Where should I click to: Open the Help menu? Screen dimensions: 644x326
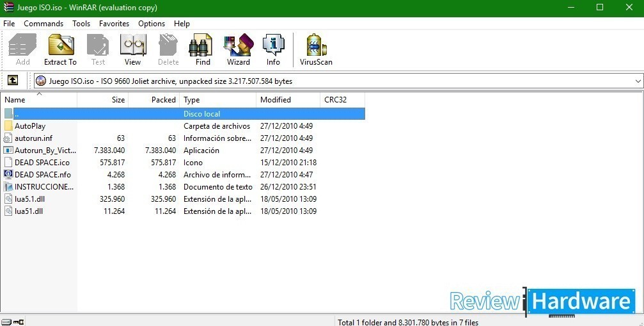coord(182,24)
